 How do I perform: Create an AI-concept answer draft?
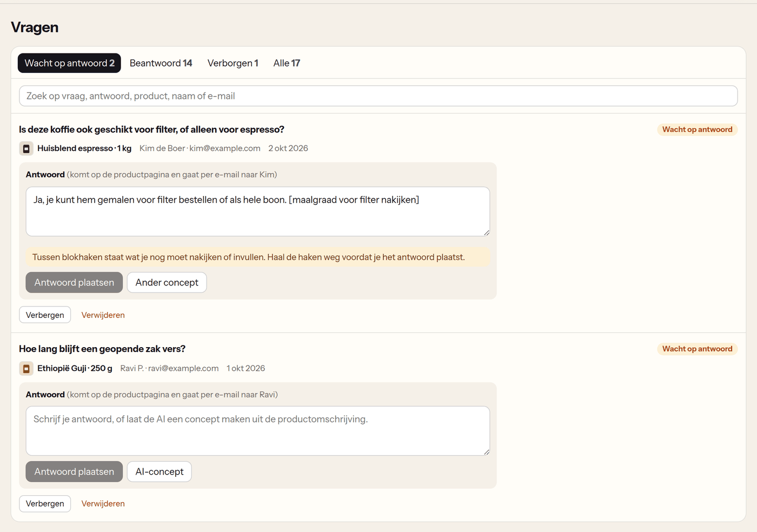tap(160, 472)
